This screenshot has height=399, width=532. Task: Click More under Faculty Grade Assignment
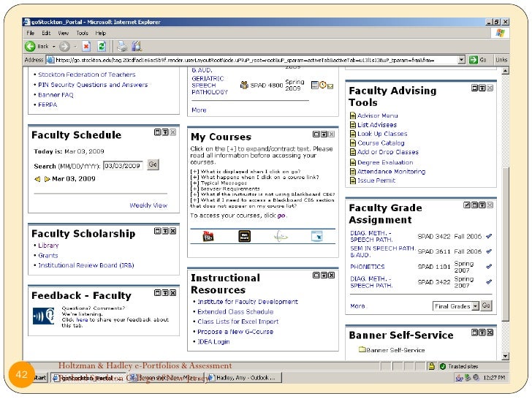357,306
